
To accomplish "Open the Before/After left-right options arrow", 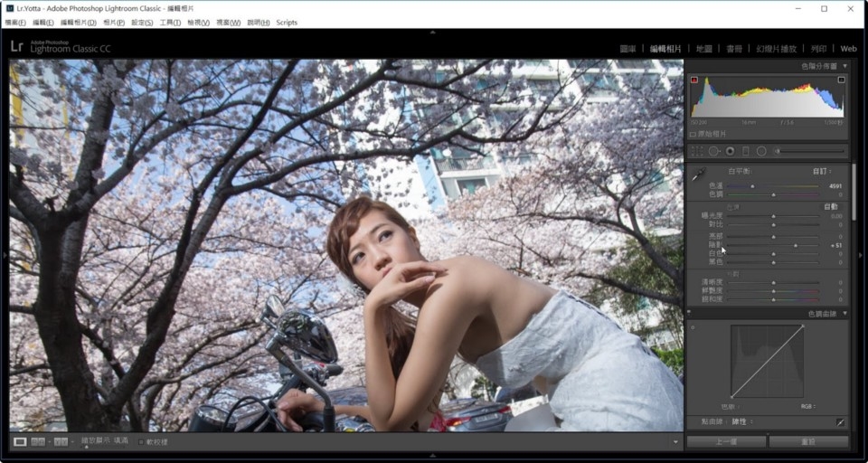I will 49,442.
